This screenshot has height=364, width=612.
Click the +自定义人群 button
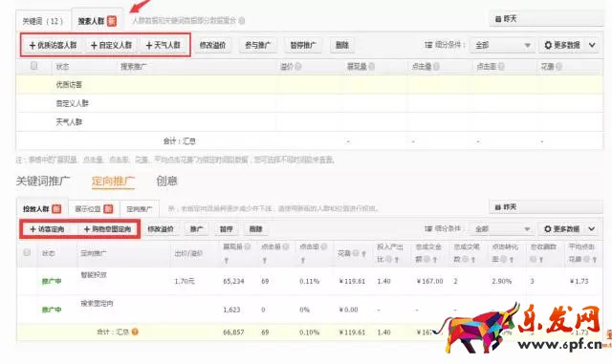click(111, 45)
